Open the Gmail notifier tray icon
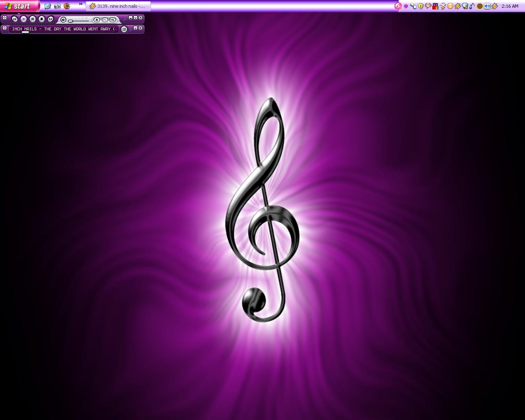This screenshot has height=420, width=525. [x=428, y=6]
